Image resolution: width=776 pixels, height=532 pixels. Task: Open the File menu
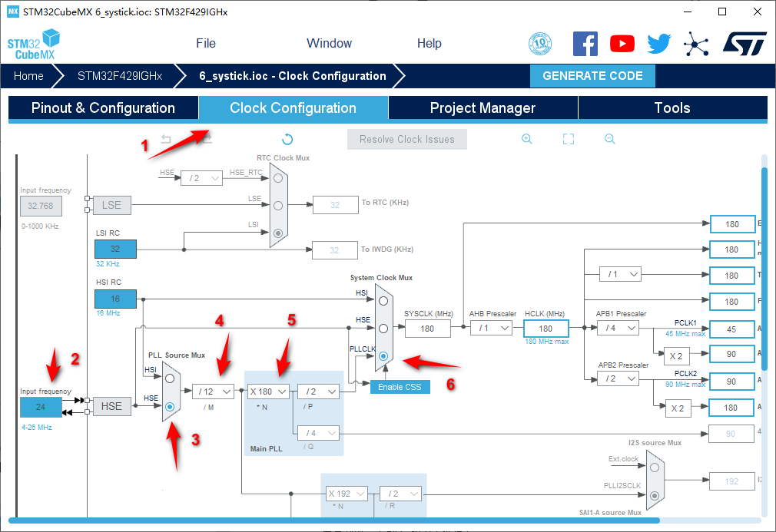click(206, 44)
